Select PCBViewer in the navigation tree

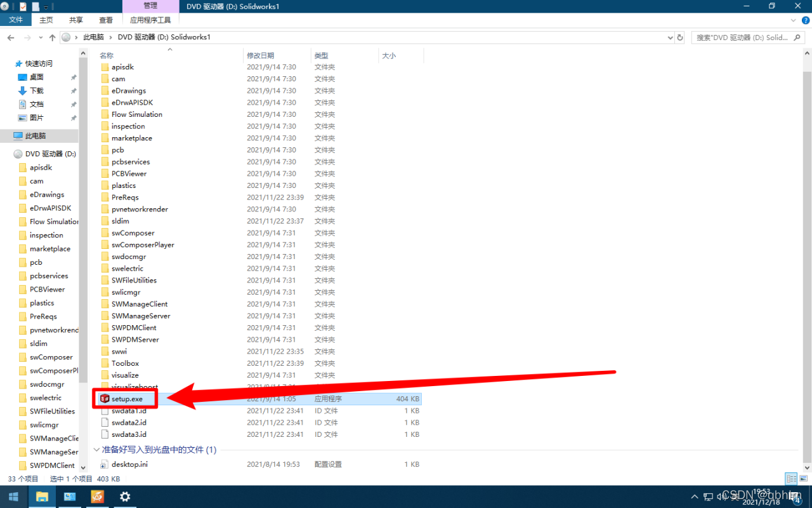point(47,290)
